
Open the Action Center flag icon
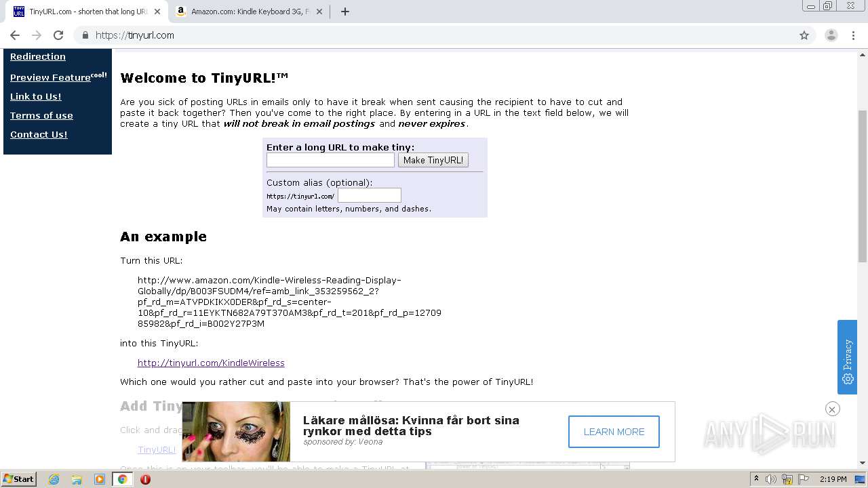pyautogui.click(x=802, y=479)
